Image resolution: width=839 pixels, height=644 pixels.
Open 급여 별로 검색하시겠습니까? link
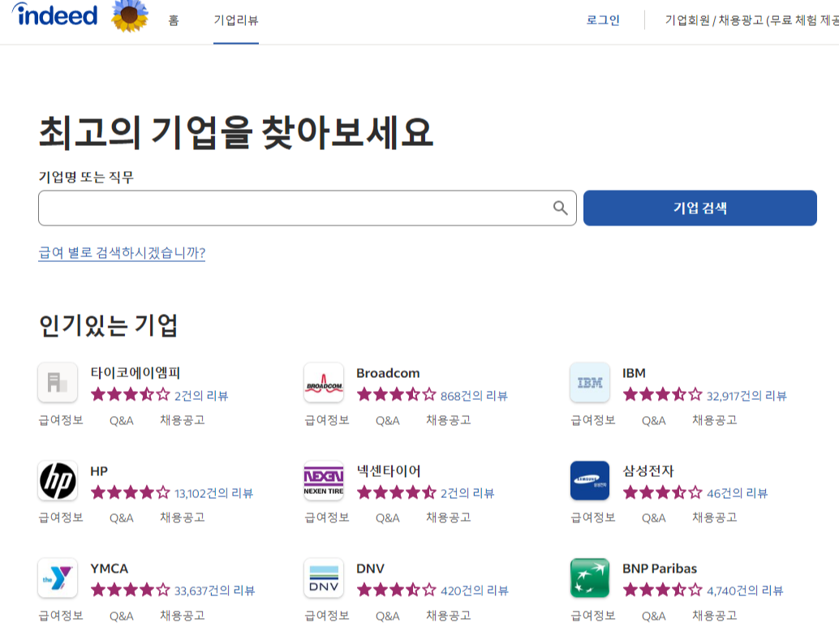tap(122, 252)
